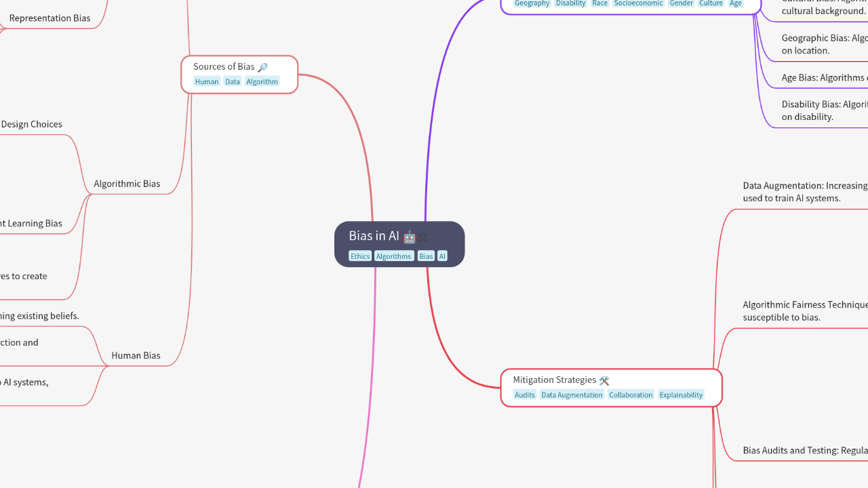The image size is (868, 488).
Task: Click the Gender tag
Action: pyautogui.click(x=682, y=3)
